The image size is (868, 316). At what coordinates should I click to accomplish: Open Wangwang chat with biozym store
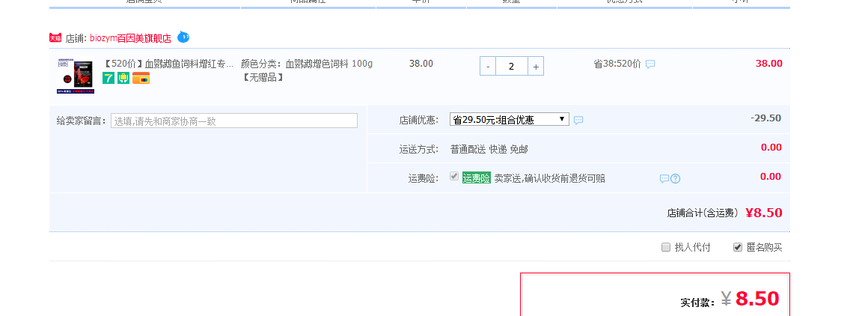[x=183, y=37]
